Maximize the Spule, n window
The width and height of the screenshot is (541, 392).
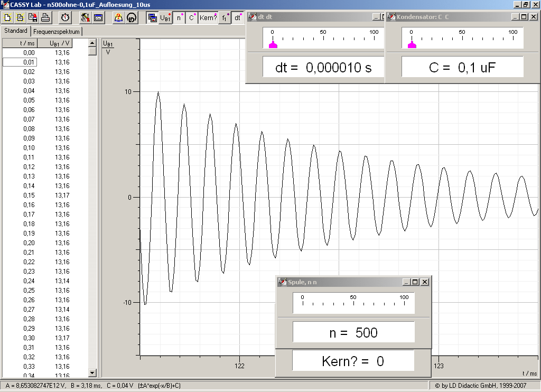click(415, 282)
